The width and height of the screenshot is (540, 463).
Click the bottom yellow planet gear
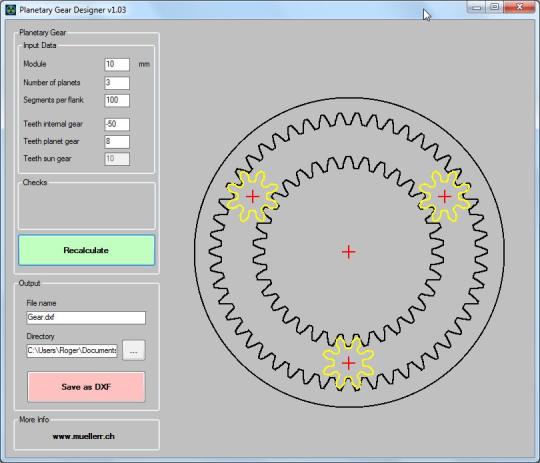tap(349, 363)
